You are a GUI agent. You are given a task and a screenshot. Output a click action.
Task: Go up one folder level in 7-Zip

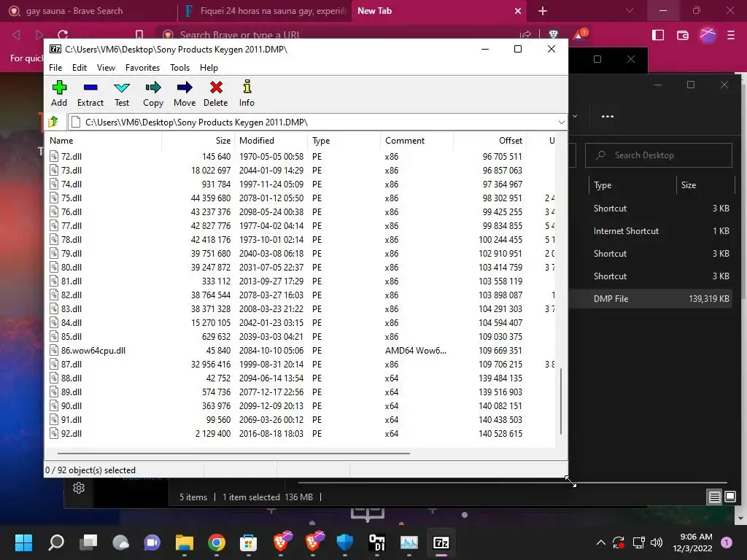click(53, 122)
